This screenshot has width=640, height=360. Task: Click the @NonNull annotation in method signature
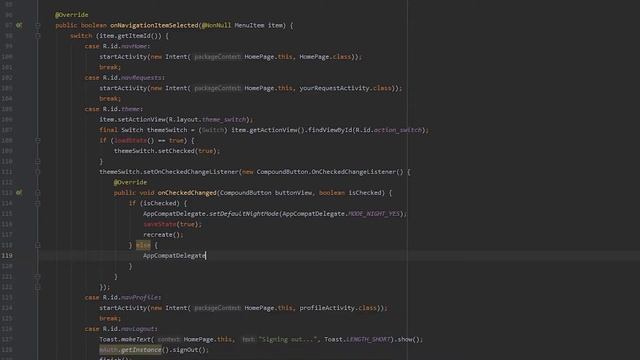point(216,25)
